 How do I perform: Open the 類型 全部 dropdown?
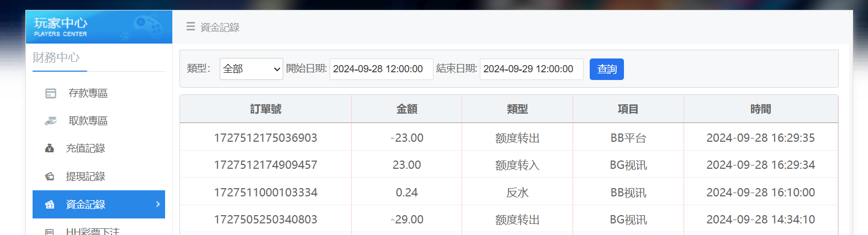pos(251,69)
